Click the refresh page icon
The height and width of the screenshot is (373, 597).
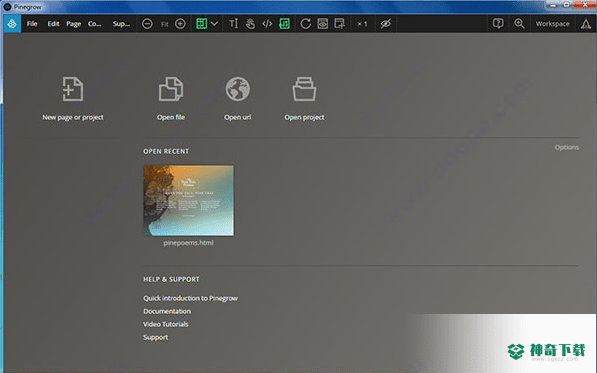305,24
